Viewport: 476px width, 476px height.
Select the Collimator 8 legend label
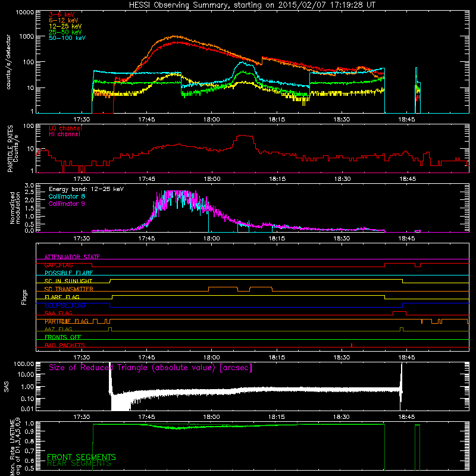(x=67, y=196)
